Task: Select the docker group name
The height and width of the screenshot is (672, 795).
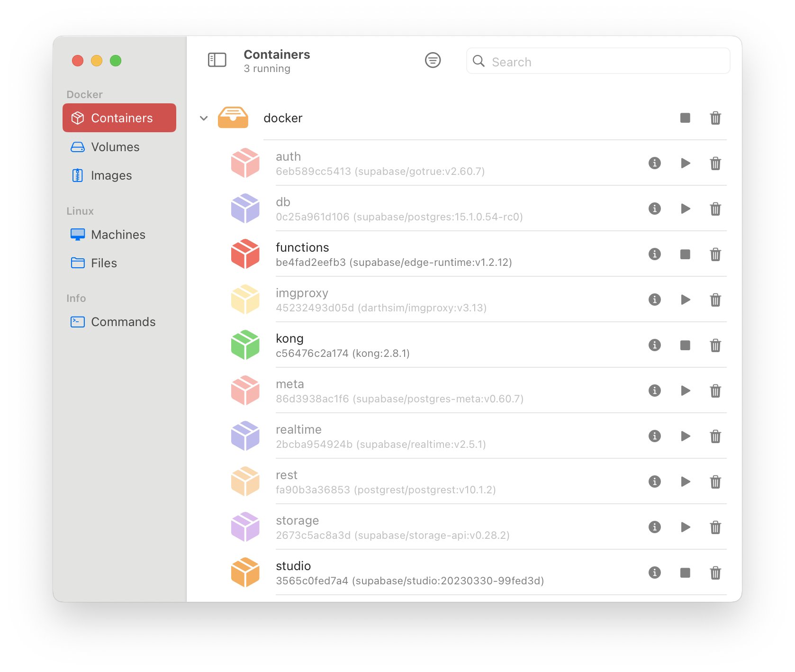Action: pos(283,118)
